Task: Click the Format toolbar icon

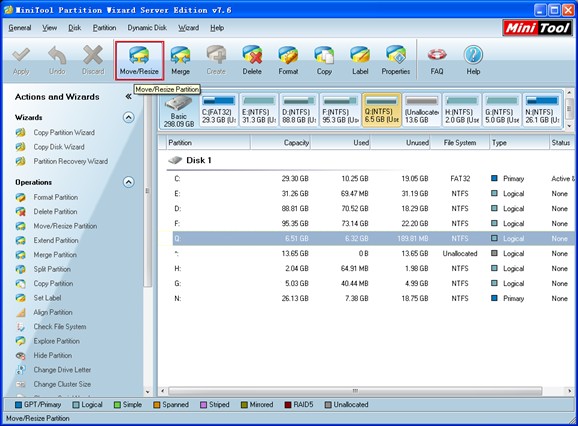Action: pyautogui.click(x=288, y=60)
